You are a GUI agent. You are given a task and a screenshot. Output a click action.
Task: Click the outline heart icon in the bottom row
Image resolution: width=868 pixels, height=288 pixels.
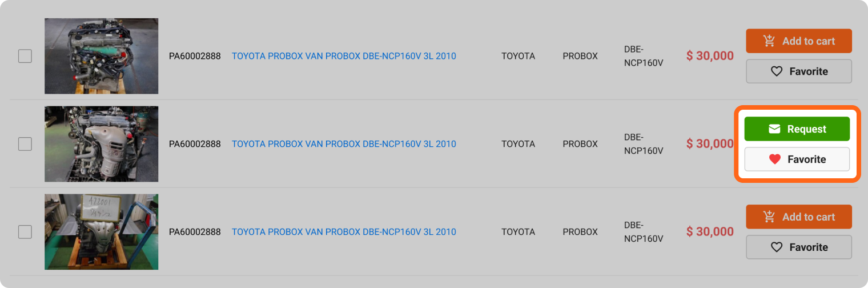coord(776,247)
